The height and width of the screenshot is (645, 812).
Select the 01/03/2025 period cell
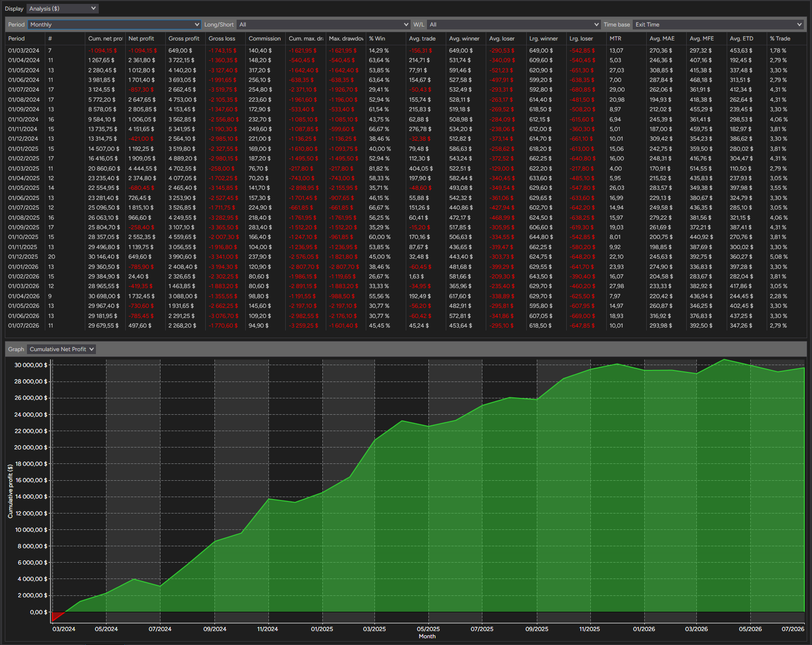(x=24, y=169)
